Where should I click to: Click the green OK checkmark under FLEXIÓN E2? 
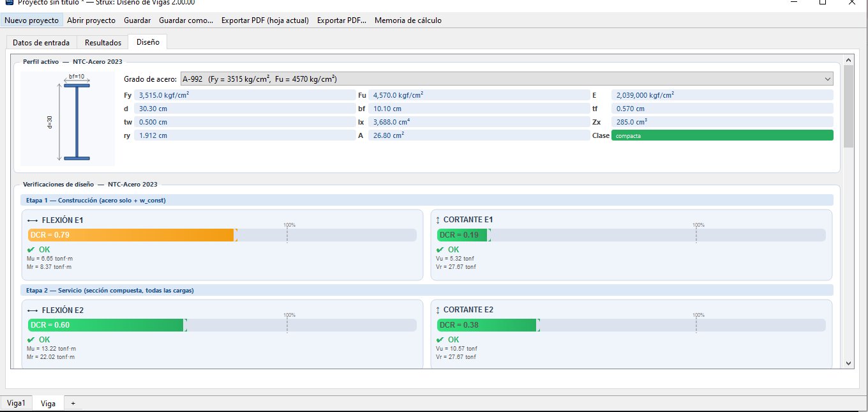[31, 340]
